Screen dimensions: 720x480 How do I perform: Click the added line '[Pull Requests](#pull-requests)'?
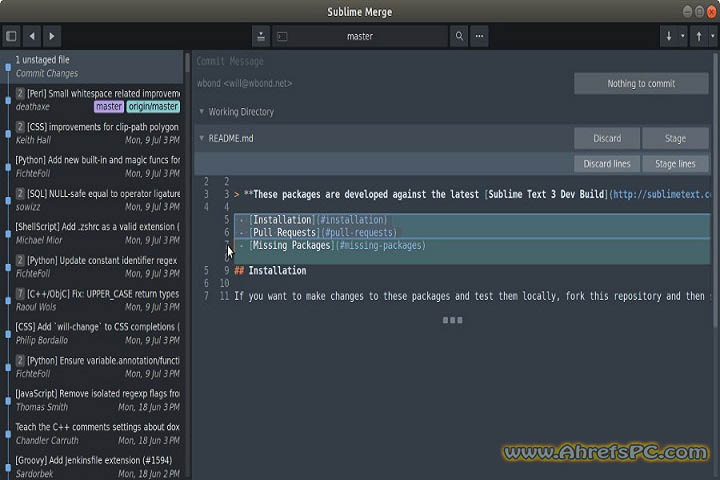click(x=472, y=232)
